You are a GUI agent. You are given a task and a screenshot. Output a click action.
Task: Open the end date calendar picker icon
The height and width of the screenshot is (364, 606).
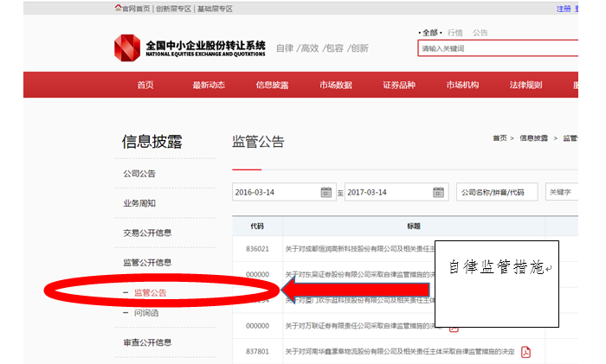point(438,192)
